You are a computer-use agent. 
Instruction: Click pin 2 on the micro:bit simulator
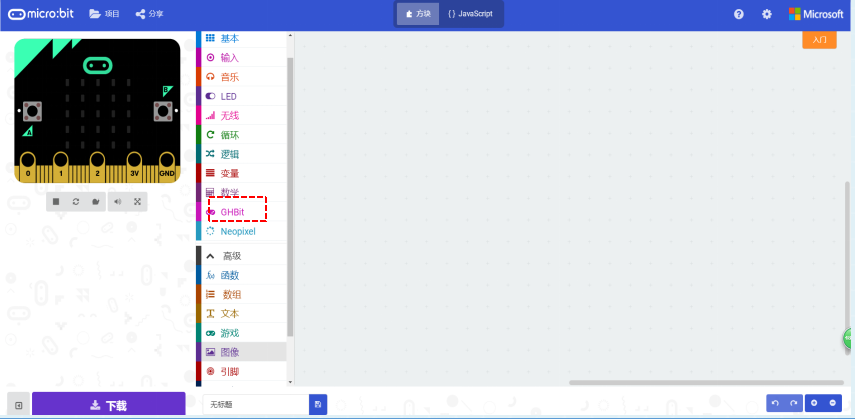tap(97, 167)
